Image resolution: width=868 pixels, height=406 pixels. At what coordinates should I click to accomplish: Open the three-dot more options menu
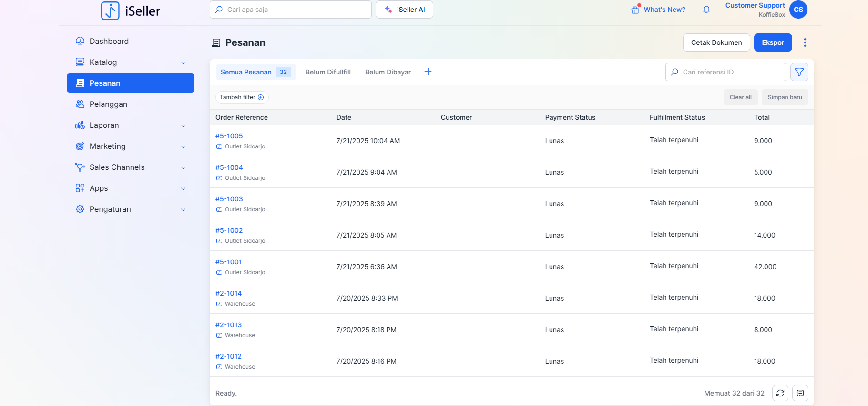coord(805,42)
